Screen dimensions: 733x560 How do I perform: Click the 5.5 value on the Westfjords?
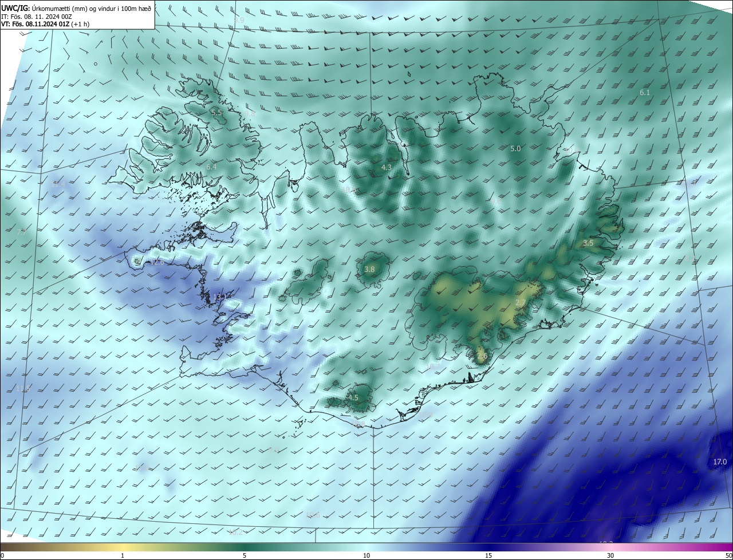[x=216, y=113]
